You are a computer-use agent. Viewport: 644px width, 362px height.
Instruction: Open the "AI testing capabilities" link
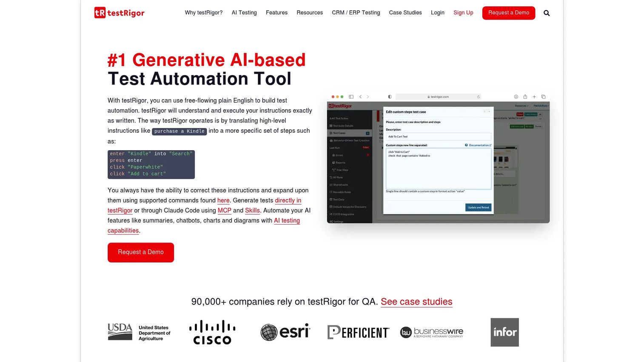pyautogui.click(x=287, y=221)
